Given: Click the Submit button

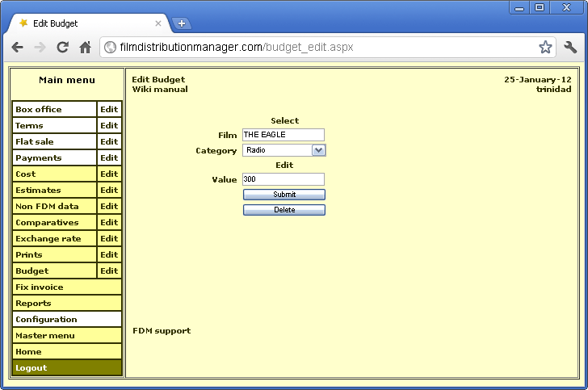Looking at the screenshot, I should coord(284,195).
